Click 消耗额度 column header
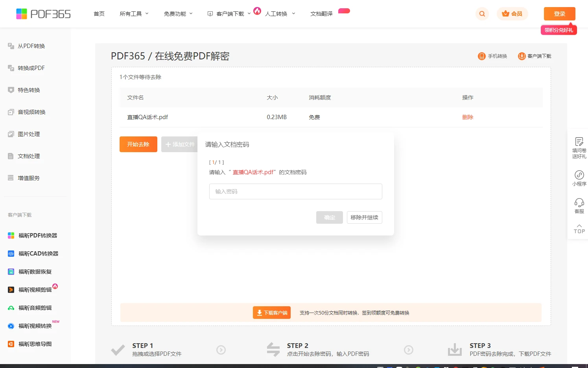 click(320, 98)
